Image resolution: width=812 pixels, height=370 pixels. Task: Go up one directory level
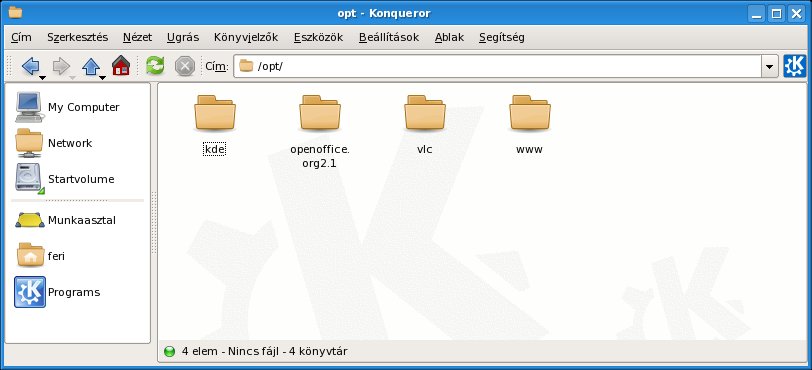tap(91, 66)
